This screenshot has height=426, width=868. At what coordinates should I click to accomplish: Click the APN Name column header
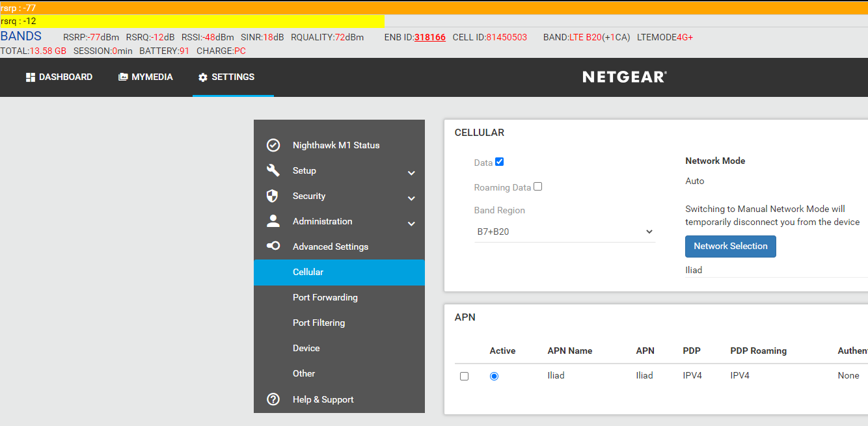point(570,351)
